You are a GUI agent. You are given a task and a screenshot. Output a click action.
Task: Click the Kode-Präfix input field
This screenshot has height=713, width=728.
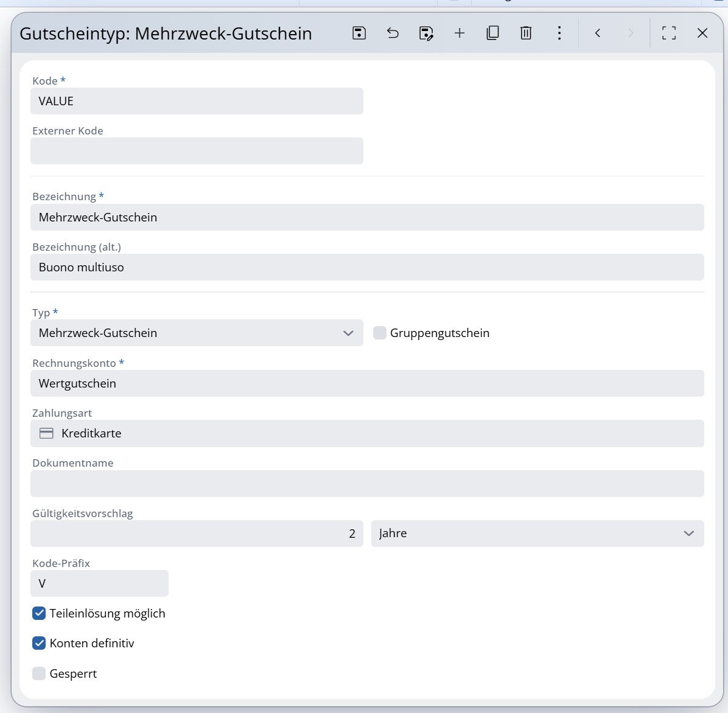coord(99,583)
